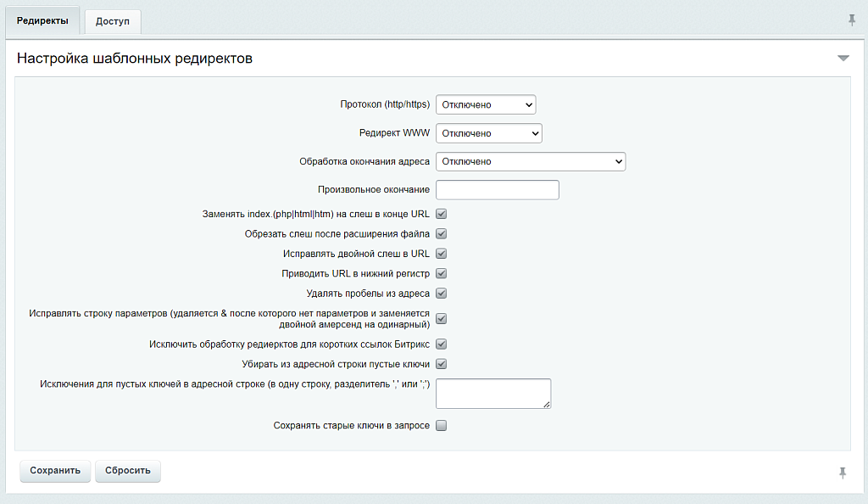Disable excluding Bitrix short links from redirects
Screen dimensions: 868x504
click(441, 344)
